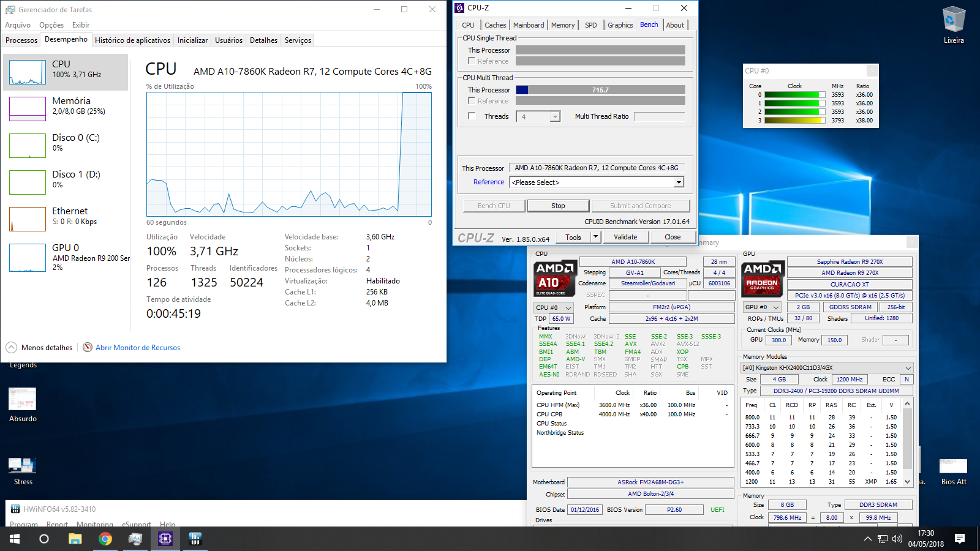980x551 pixels.
Task: Open CPU-Z SPD tab
Action: coord(590,25)
